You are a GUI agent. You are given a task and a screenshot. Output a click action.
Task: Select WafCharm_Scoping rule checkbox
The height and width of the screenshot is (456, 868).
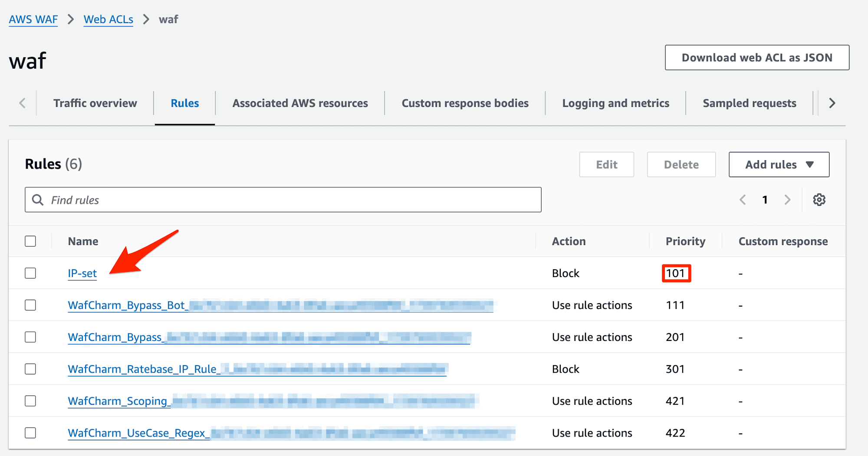point(30,401)
